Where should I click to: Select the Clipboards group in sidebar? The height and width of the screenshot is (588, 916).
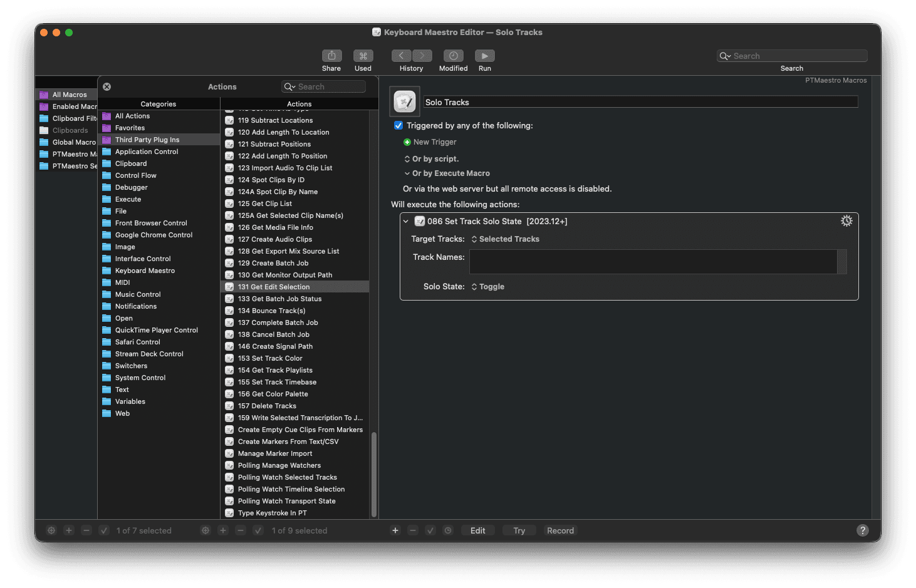tap(66, 130)
